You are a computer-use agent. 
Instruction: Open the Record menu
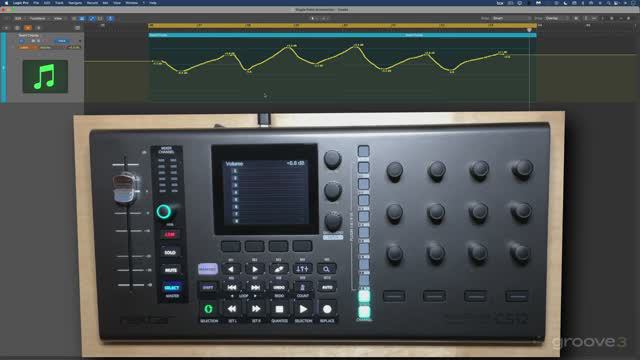[x=92, y=2]
